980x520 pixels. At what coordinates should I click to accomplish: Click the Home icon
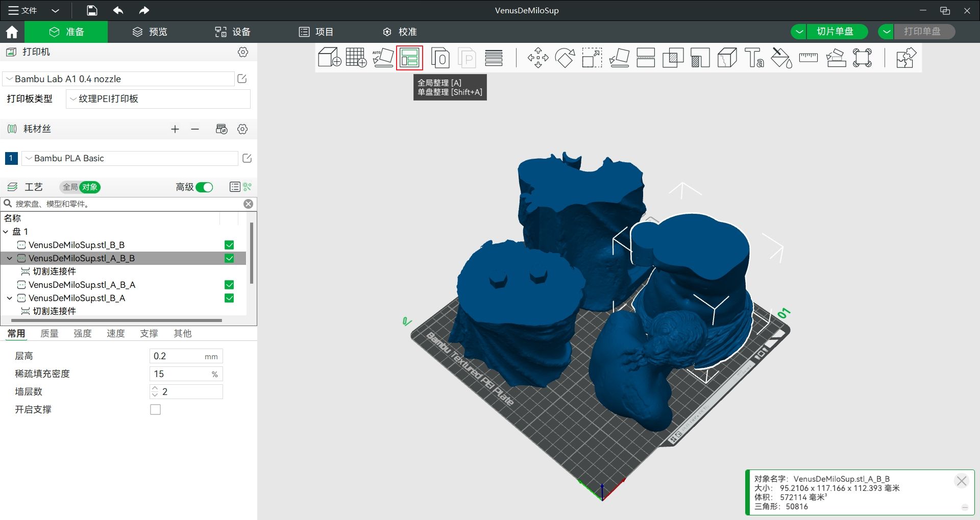pos(12,32)
